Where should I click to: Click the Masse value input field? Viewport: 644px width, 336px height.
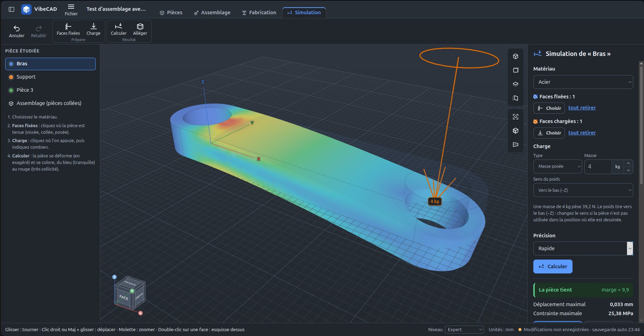598,166
